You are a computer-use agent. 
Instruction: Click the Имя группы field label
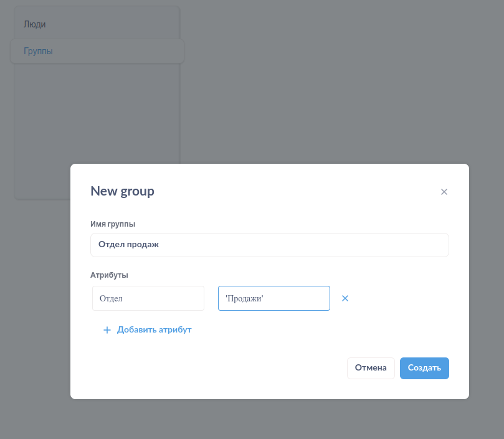pyautogui.click(x=113, y=224)
